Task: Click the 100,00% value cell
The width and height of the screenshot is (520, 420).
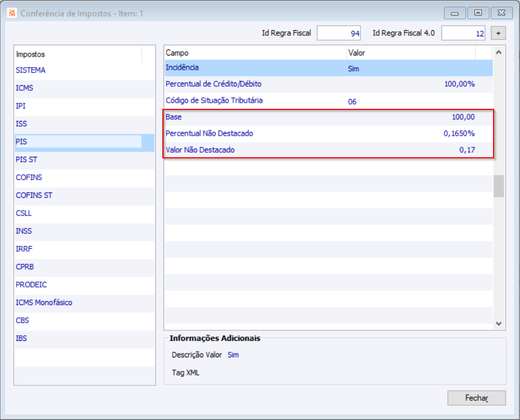Action: tap(459, 84)
